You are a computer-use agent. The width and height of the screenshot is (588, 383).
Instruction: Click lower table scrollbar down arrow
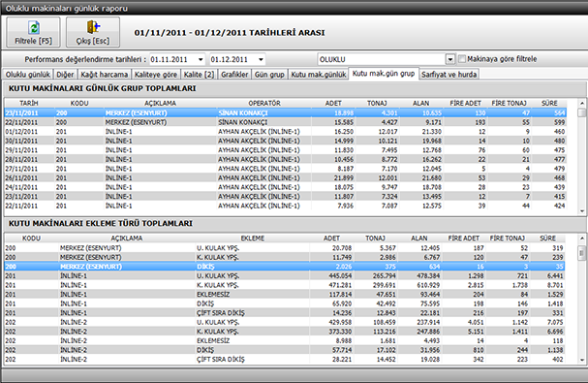click(x=581, y=360)
